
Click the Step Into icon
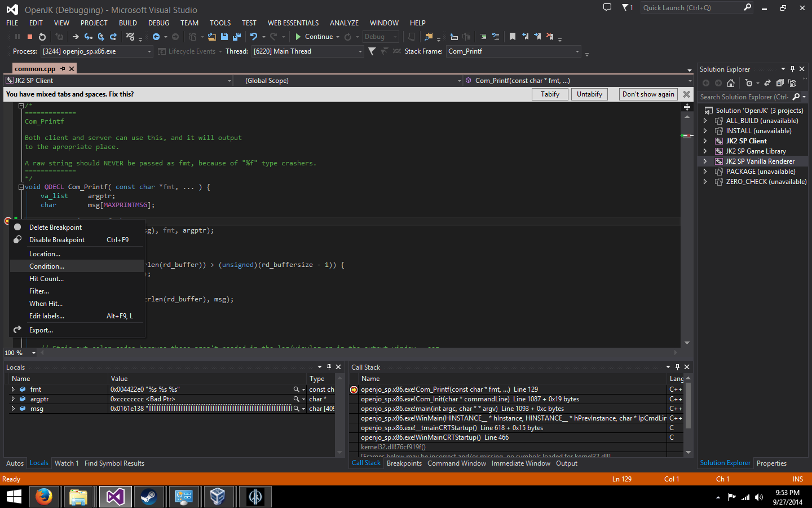tap(89, 37)
